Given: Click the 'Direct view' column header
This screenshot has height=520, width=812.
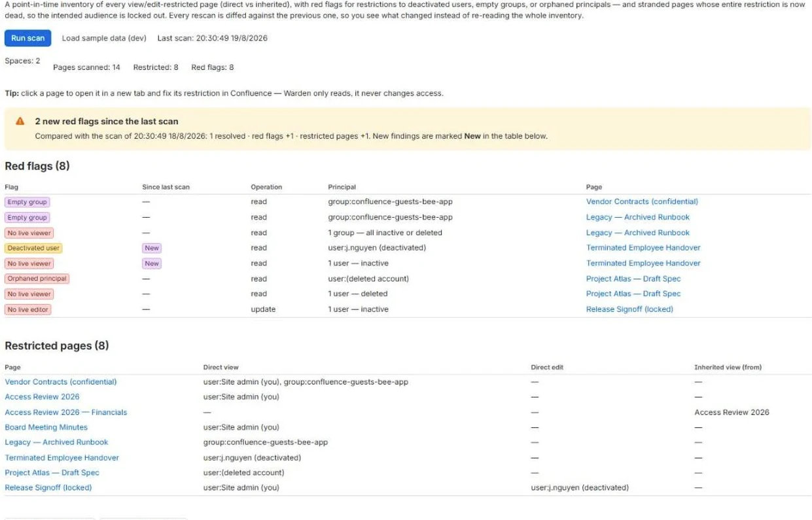Looking at the screenshot, I should coord(221,368).
